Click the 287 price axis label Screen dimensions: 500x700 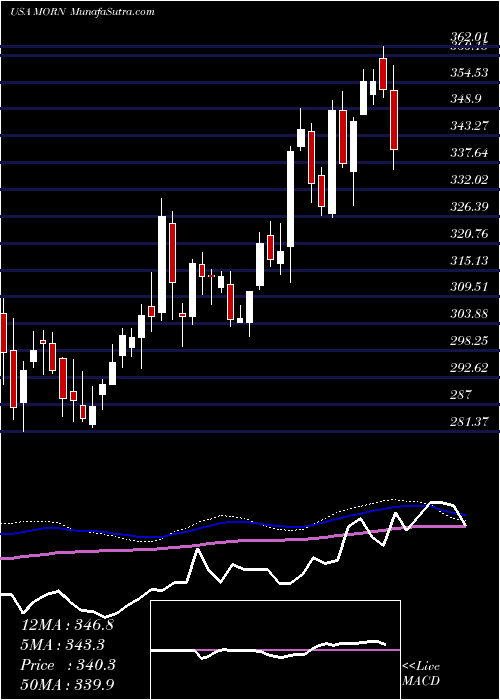coord(461,395)
